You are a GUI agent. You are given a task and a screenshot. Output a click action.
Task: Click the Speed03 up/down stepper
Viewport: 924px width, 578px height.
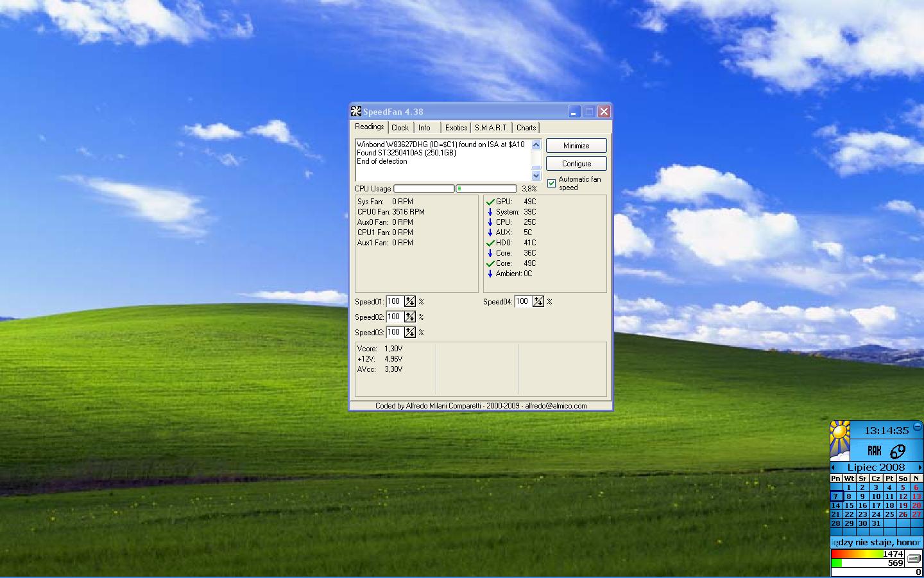pyautogui.click(x=410, y=332)
